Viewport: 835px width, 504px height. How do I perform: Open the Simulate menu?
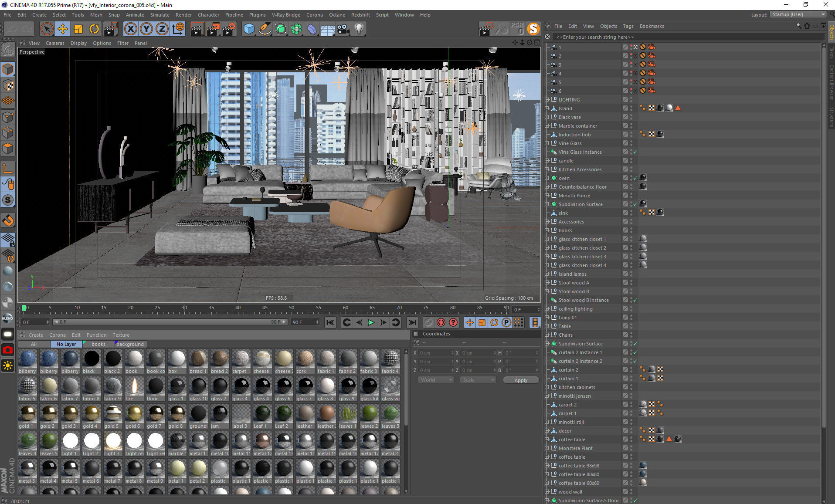[160, 15]
